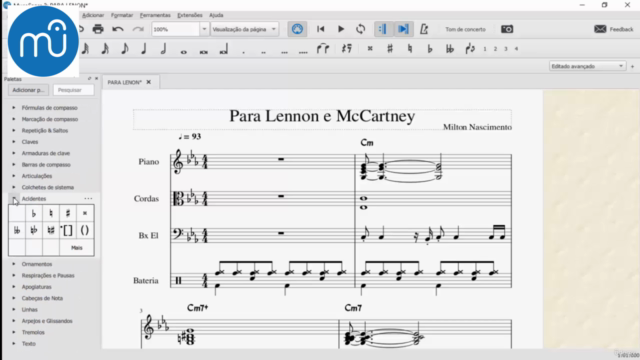Apply natural from note toolbar

(410, 49)
